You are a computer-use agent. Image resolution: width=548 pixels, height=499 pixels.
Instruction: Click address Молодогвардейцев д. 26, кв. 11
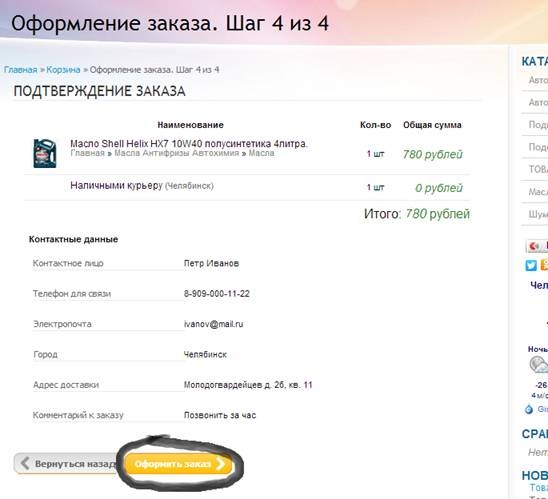tap(248, 385)
